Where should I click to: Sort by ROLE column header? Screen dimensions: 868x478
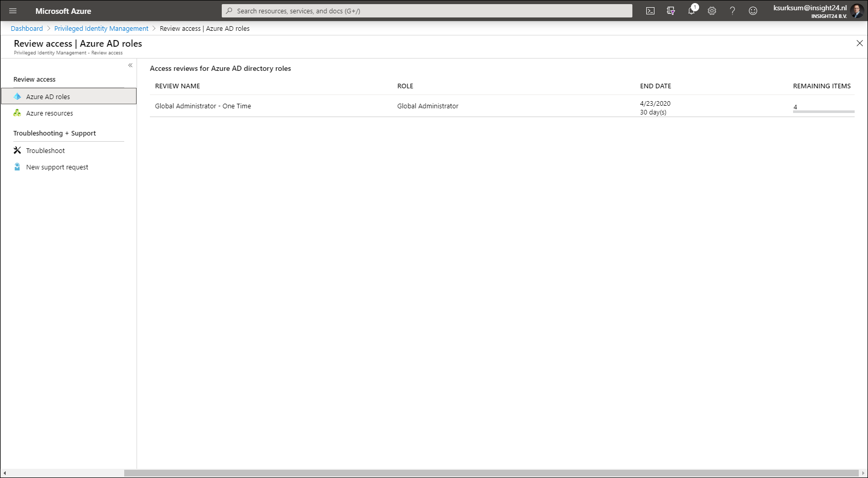[405, 86]
